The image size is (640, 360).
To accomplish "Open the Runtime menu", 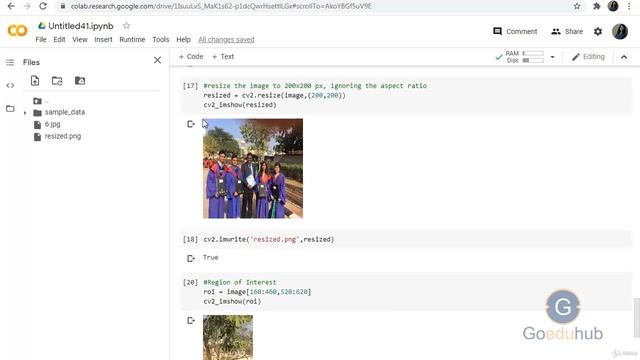I will (132, 40).
